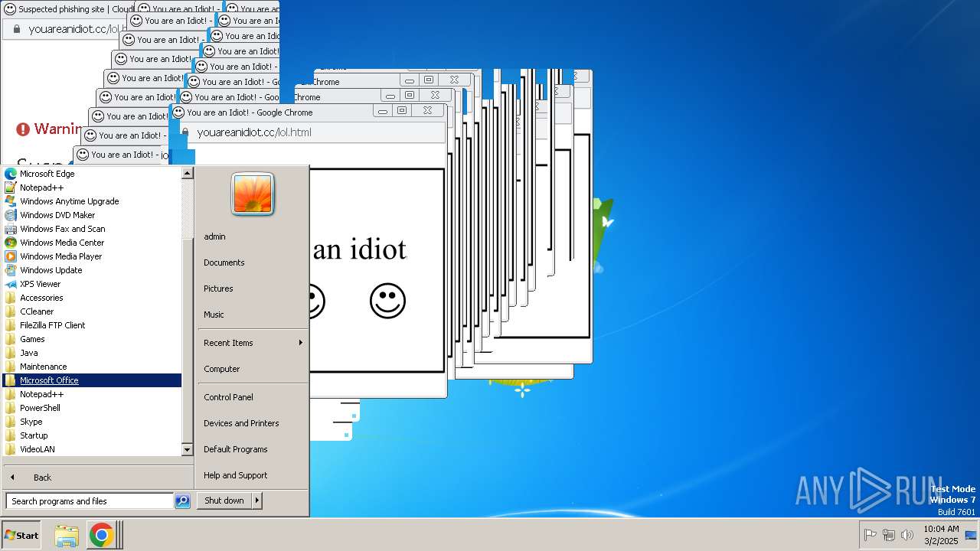Image resolution: width=980 pixels, height=551 pixels.
Task: Open Devices and Printers
Action: coord(252,423)
